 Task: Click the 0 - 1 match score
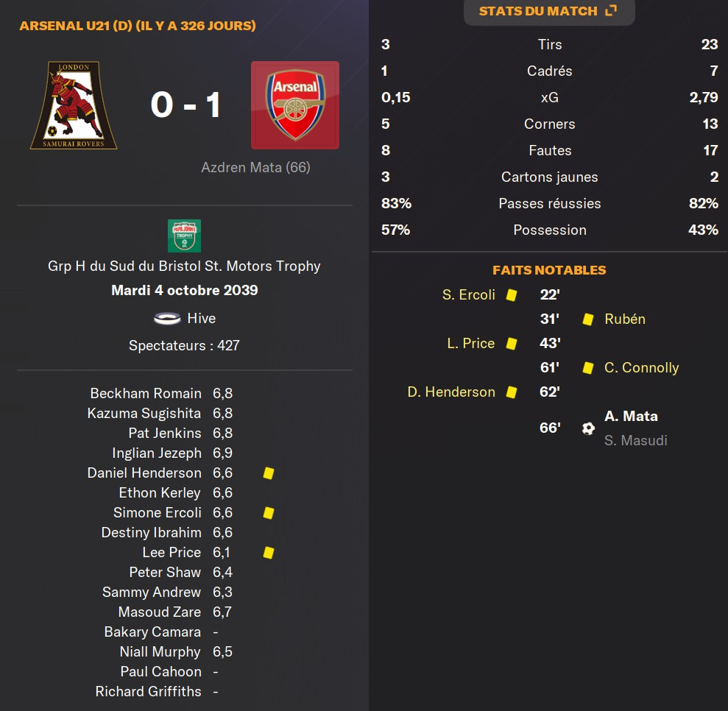(185, 105)
